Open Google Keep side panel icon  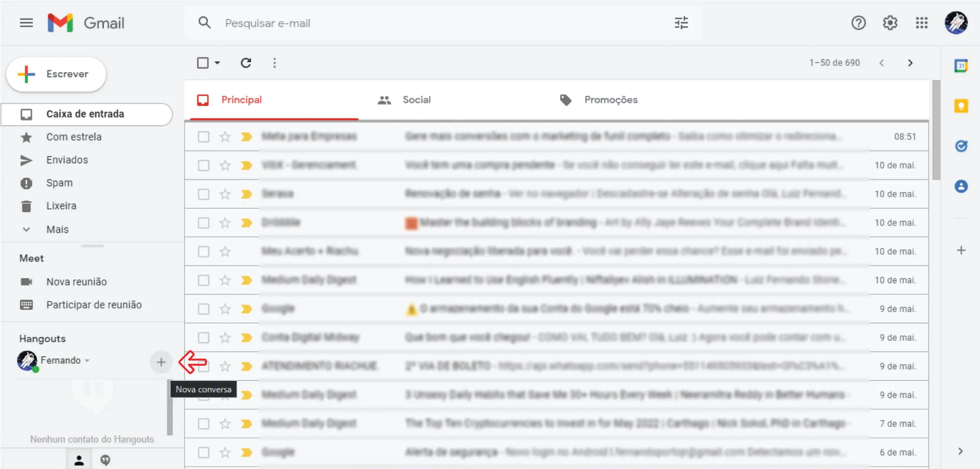(961, 106)
